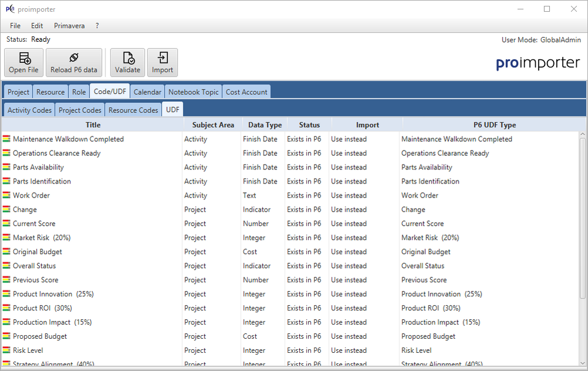588x371 pixels.
Task: Run the Validate tool
Action: pyautogui.click(x=128, y=62)
